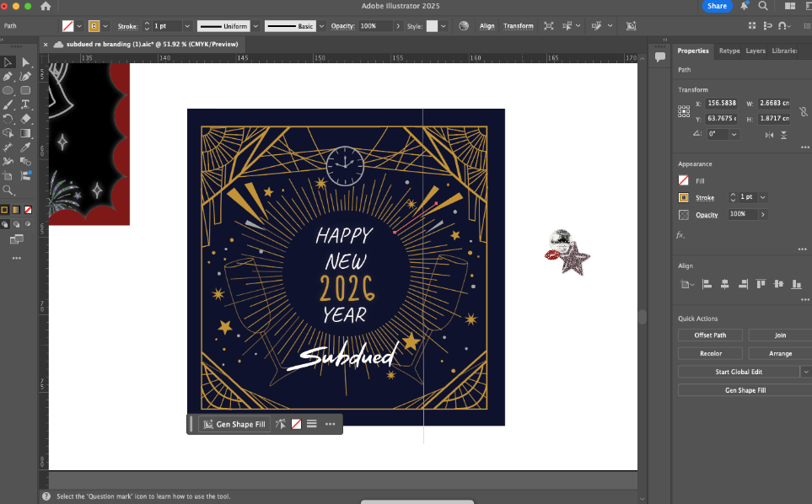Image resolution: width=812 pixels, height=504 pixels.
Task: Select the Type tool
Action: [x=25, y=105]
